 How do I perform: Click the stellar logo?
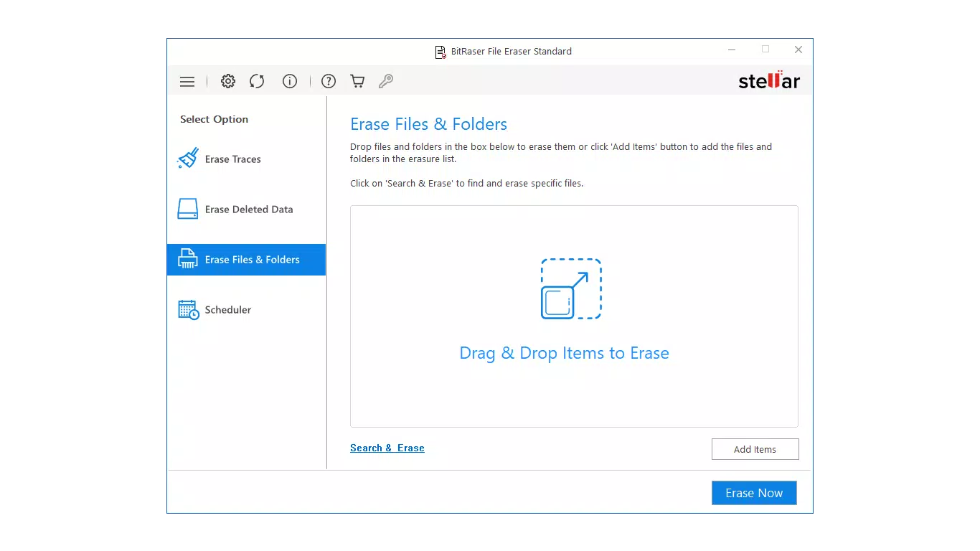tap(769, 80)
